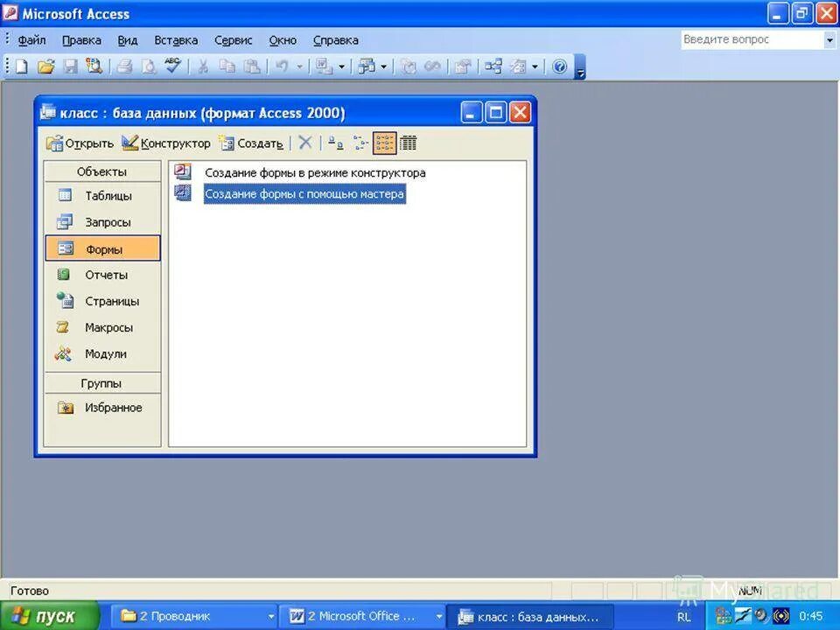This screenshot has height=630, width=840.
Task: Open the Окно menu
Action: pos(283,40)
